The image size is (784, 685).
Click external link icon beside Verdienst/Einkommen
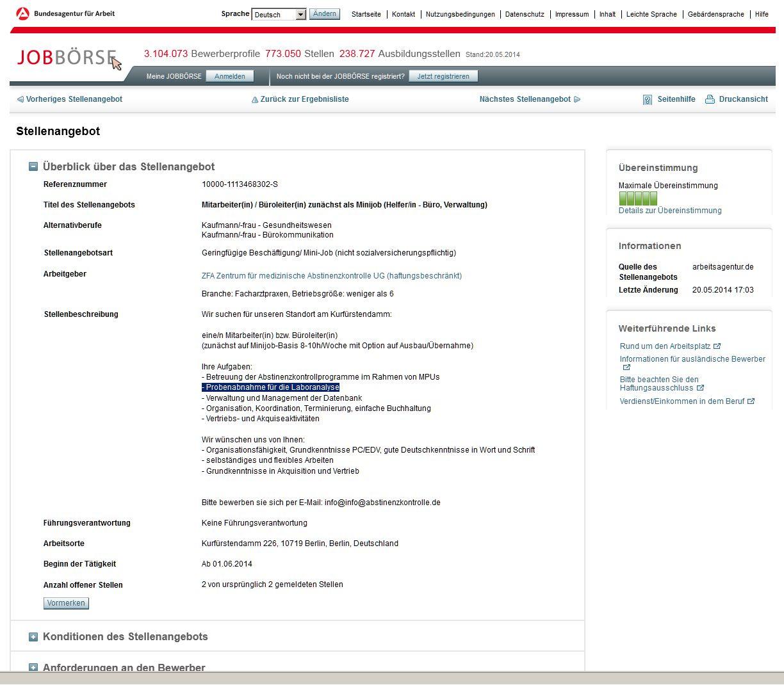point(751,401)
